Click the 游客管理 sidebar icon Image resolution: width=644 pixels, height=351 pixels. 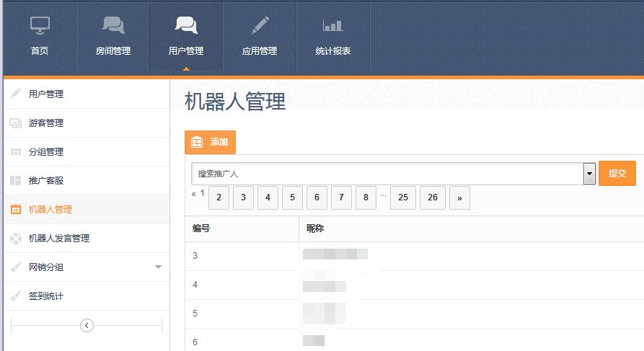coord(16,123)
